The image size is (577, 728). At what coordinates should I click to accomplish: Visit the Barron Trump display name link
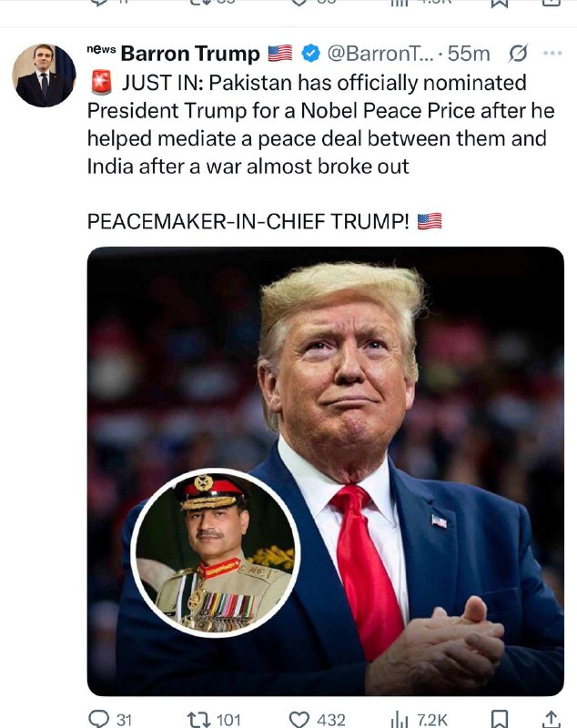pos(190,54)
